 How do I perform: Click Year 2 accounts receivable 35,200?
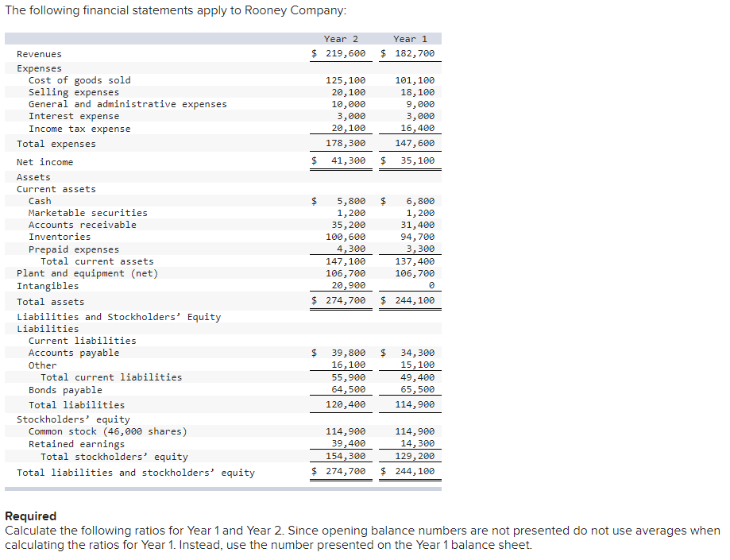[x=348, y=225]
